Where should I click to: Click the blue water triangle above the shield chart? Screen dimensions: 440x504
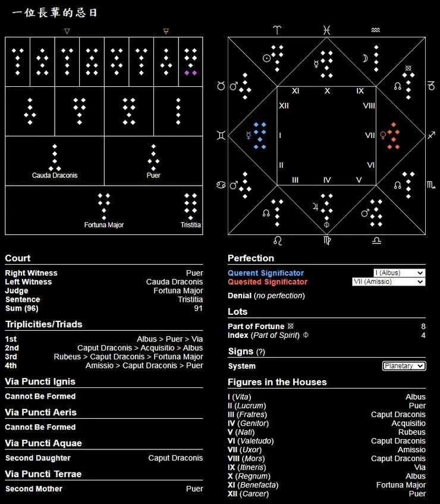pyautogui.click(x=67, y=31)
